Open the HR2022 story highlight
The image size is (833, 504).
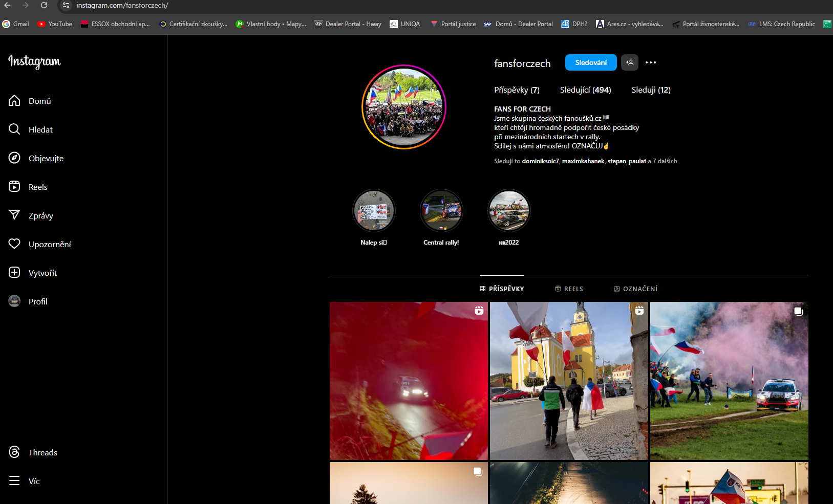509,211
